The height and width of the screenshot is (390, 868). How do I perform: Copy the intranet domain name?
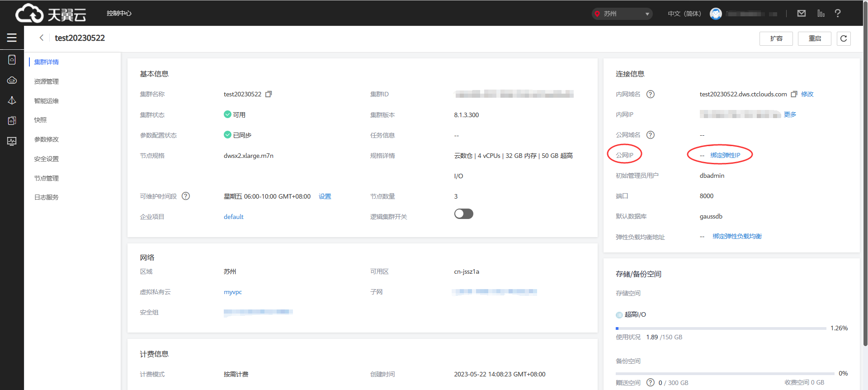click(794, 94)
